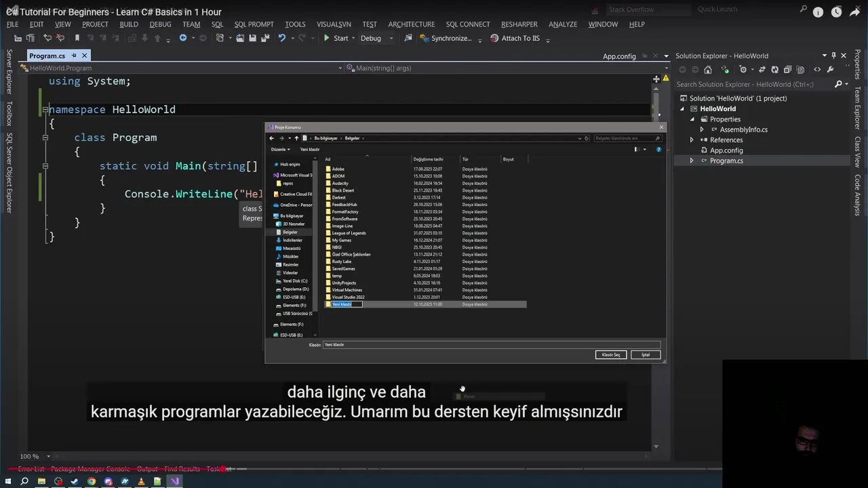Open the Düzenle dropdown in folder dialog

[280, 149]
